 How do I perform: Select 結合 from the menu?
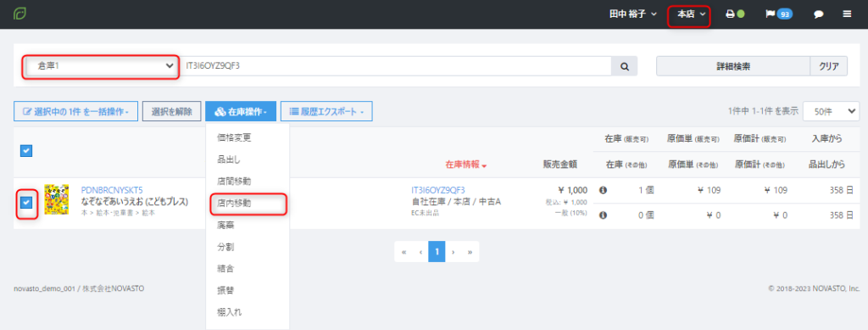pyautogui.click(x=225, y=269)
